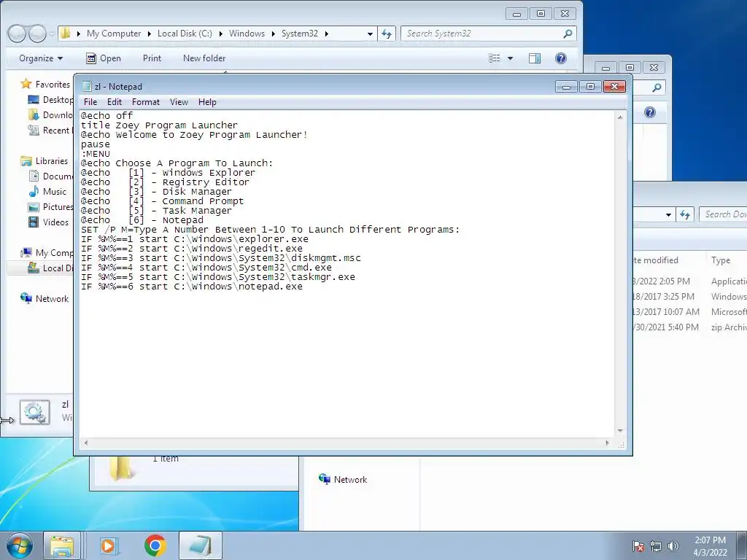This screenshot has width=747, height=560.
Task: Click the Notepad vertical scrollbar up arrow
Action: click(620, 117)
